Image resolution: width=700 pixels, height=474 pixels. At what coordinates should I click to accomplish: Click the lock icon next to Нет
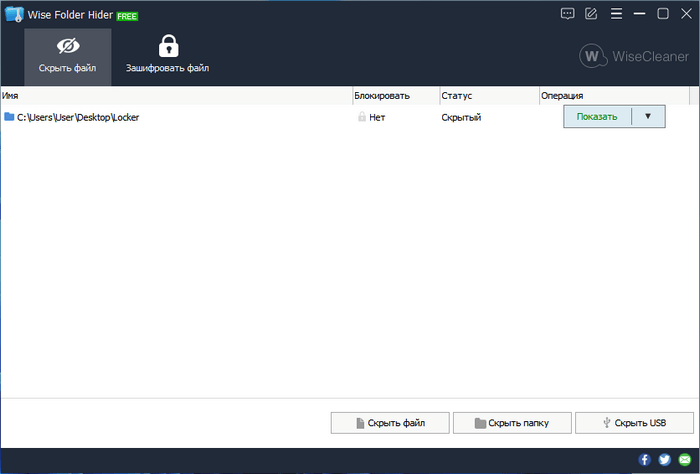coord(362,117)
